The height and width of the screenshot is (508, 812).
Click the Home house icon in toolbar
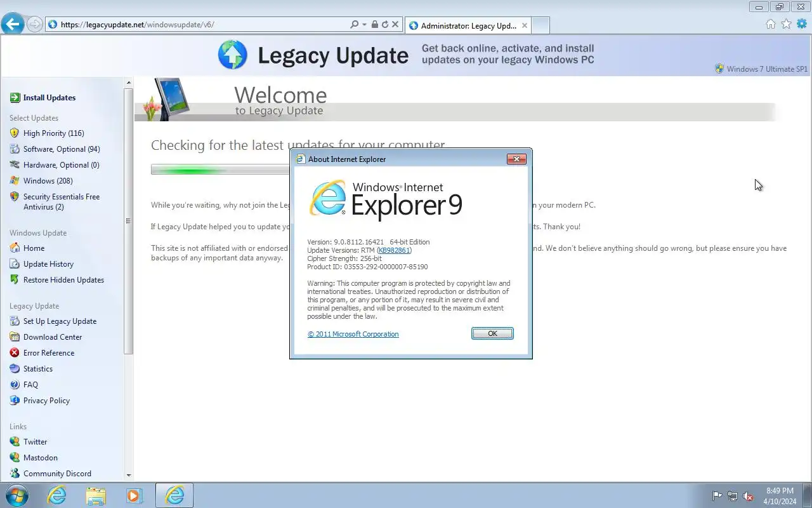tap(770, 24)
